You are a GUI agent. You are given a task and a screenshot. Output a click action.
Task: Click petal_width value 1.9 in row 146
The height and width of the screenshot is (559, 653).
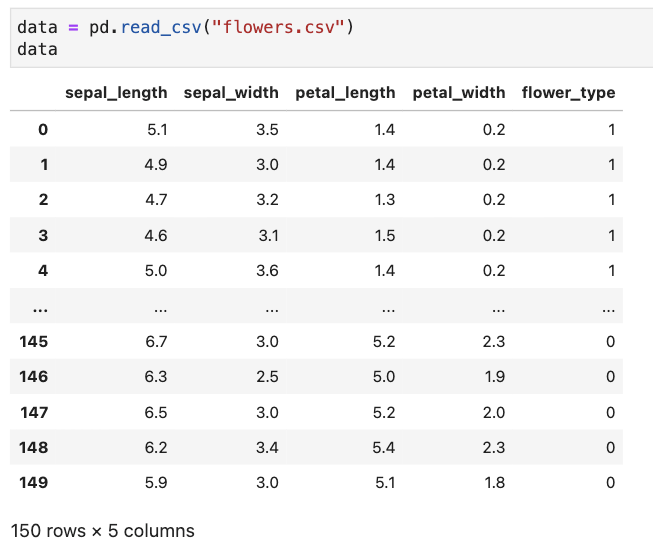[x=495, y=377]
